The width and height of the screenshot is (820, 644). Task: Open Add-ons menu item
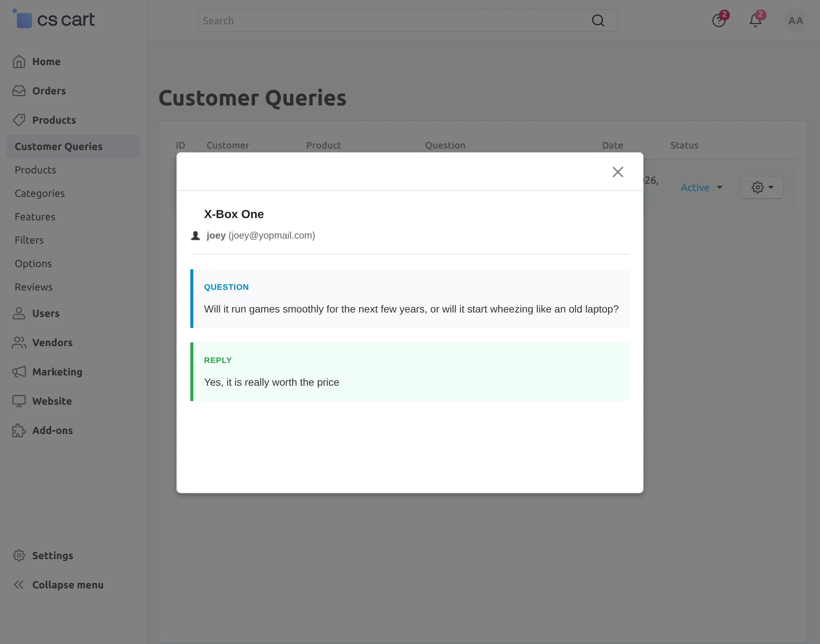pyautogui.click(x=52, y=430)
